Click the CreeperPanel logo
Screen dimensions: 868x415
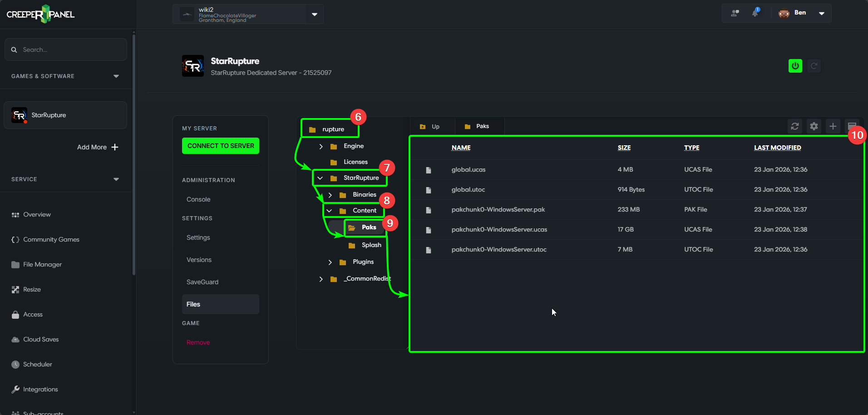41,14
